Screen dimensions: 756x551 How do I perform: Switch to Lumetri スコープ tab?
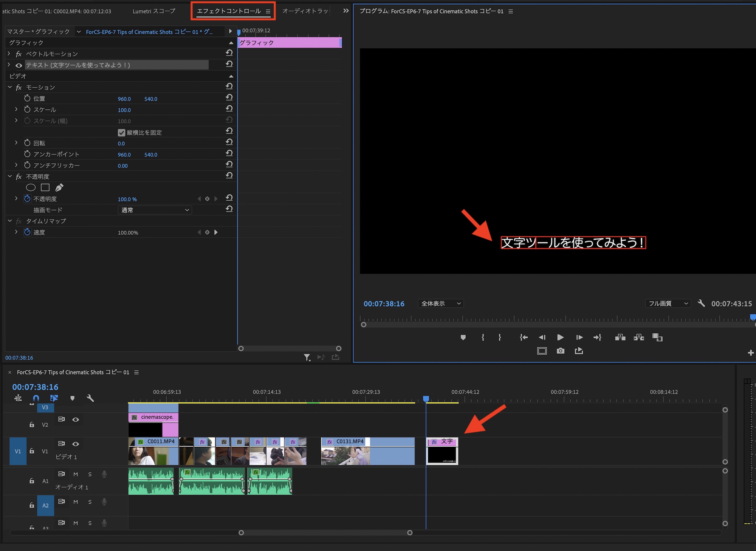(x=154, y=11)
